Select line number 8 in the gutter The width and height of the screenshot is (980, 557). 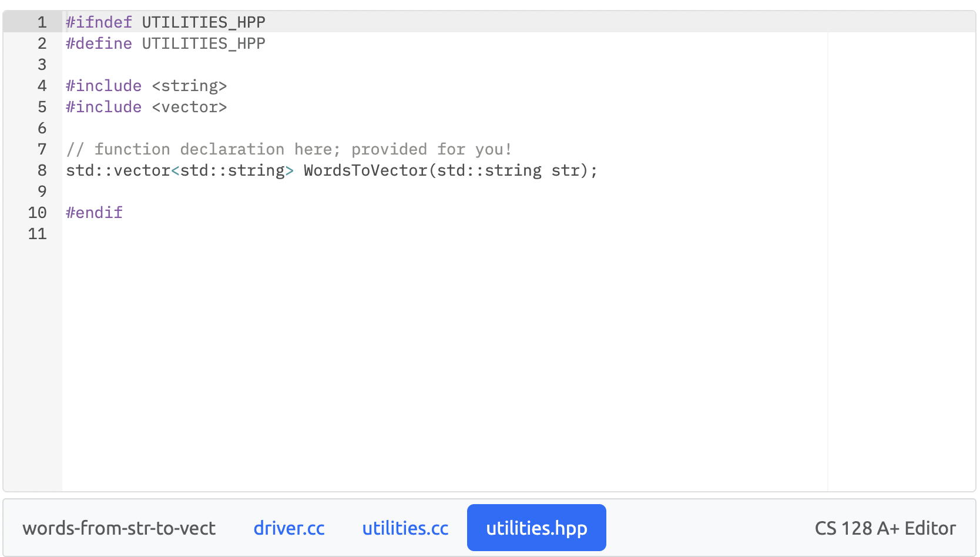(x=41, y=170)
